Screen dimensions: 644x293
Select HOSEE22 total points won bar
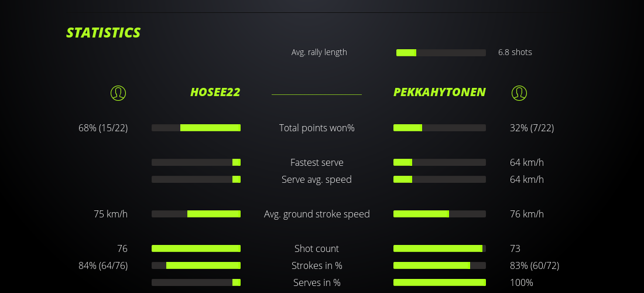coord(196,128)
